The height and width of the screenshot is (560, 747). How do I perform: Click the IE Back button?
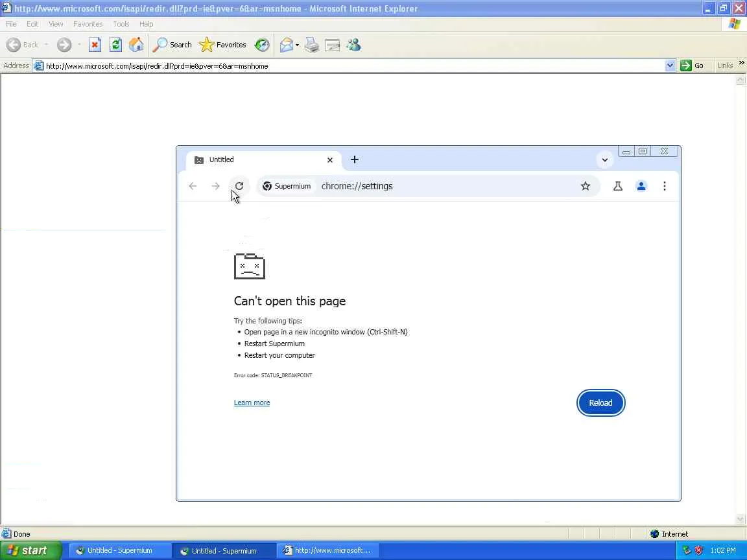coord(23,45)
